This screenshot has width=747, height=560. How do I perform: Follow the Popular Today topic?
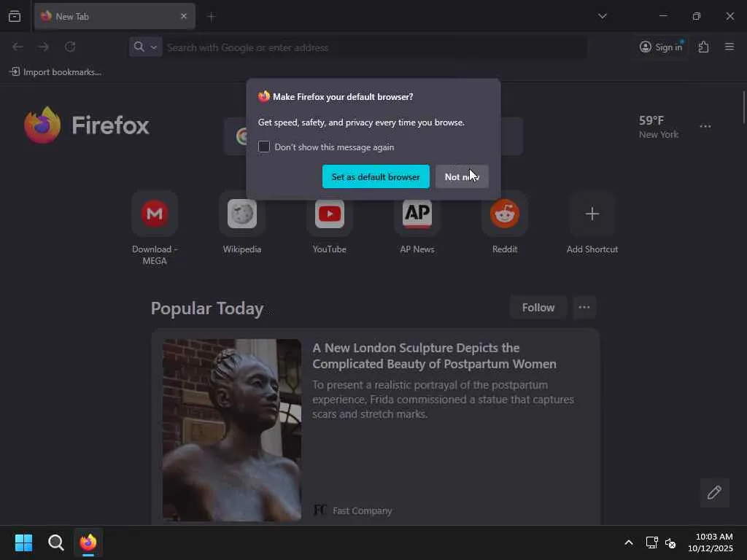(538, 308)
